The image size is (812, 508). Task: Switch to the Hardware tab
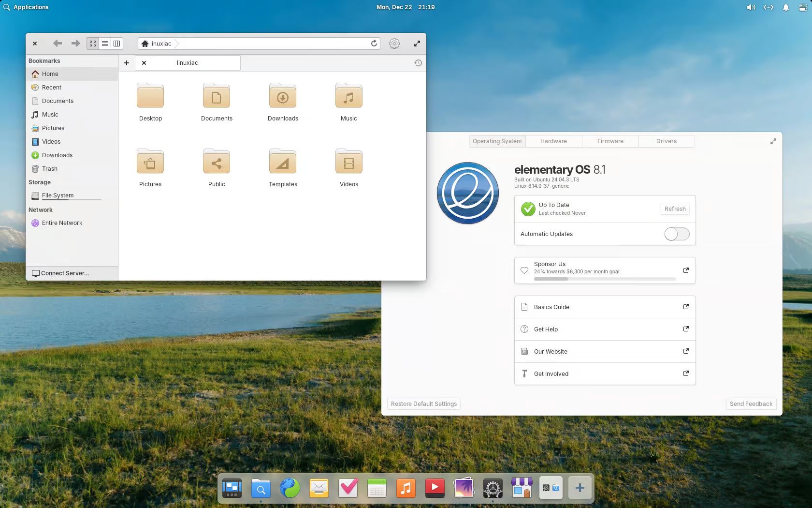coord(553,141)
